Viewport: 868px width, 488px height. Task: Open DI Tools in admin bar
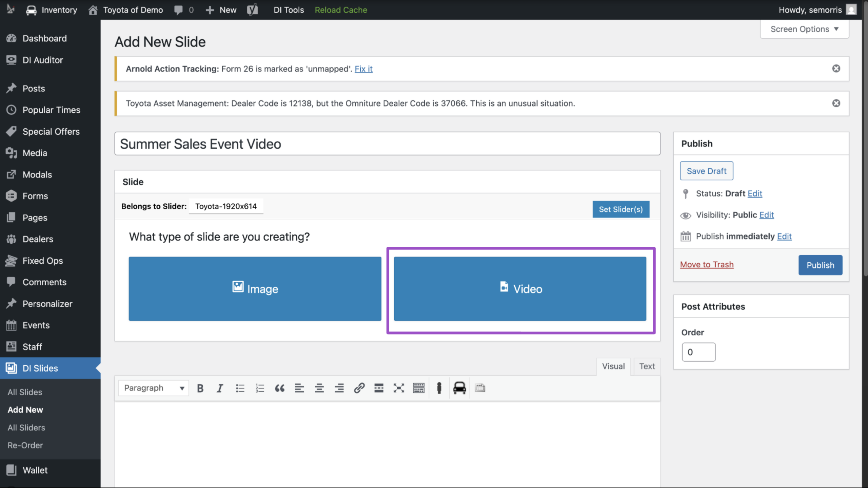tap(289, 10)
